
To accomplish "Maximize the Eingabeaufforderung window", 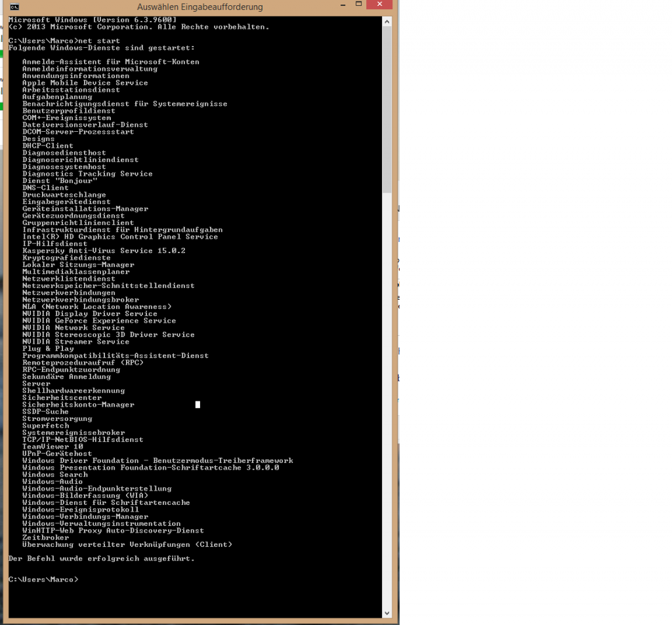I will pos(359,5).
